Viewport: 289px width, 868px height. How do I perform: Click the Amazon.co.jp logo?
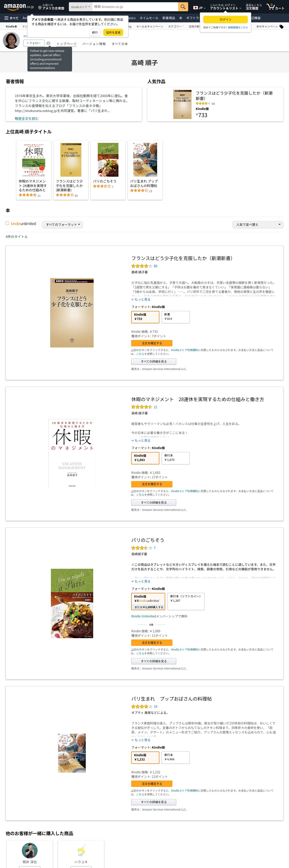[x=19, y=6]
